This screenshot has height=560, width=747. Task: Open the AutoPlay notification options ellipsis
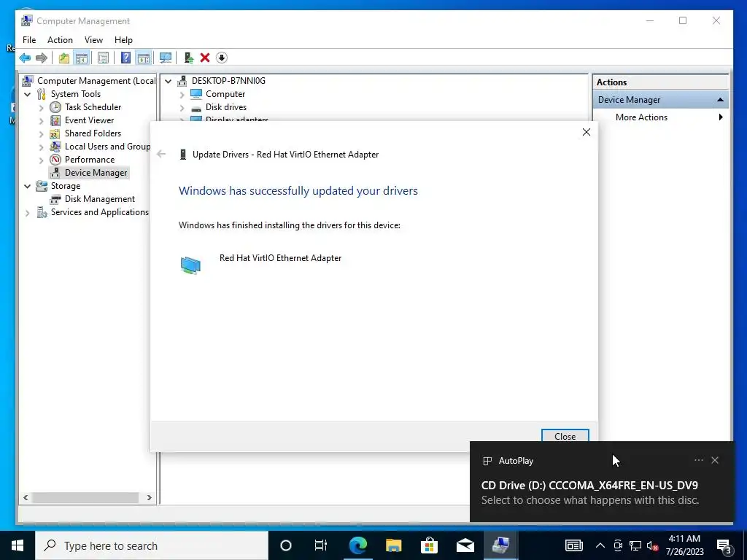coord(698,460)
